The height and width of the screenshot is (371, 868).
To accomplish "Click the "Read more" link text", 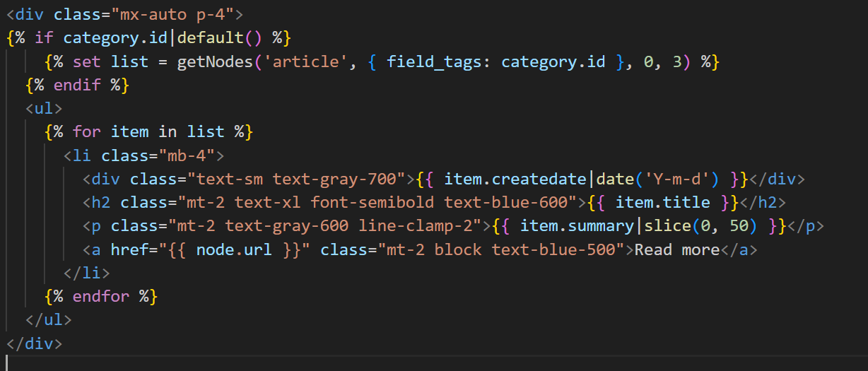I will click(x=677, y=249).
